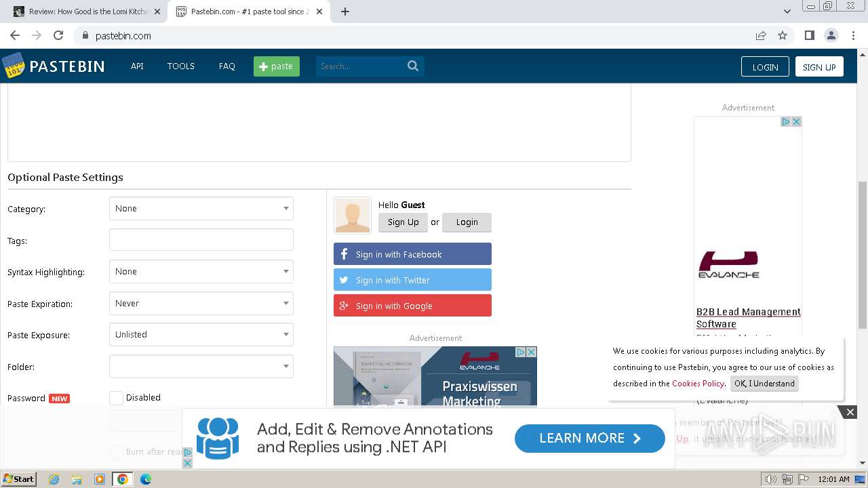Open Internet Explorer from the taskbar
Viewport: 868px width, 488px height.
(54, 479)
